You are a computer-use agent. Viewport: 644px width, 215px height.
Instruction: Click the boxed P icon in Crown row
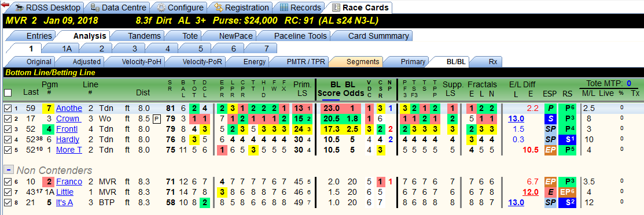click(156, 118)
